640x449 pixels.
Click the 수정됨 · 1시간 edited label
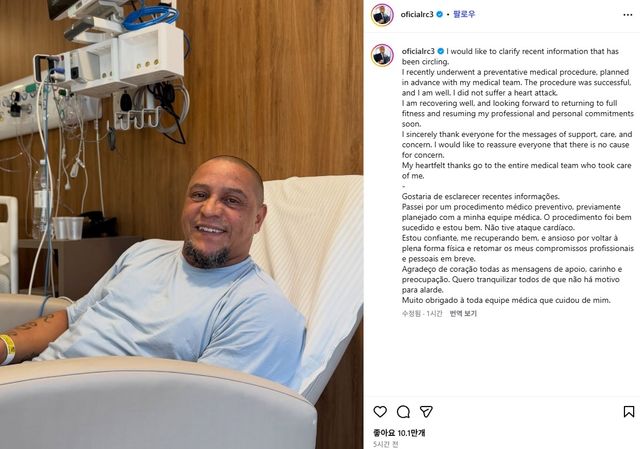pyautogui.click(x=422, y=313)
